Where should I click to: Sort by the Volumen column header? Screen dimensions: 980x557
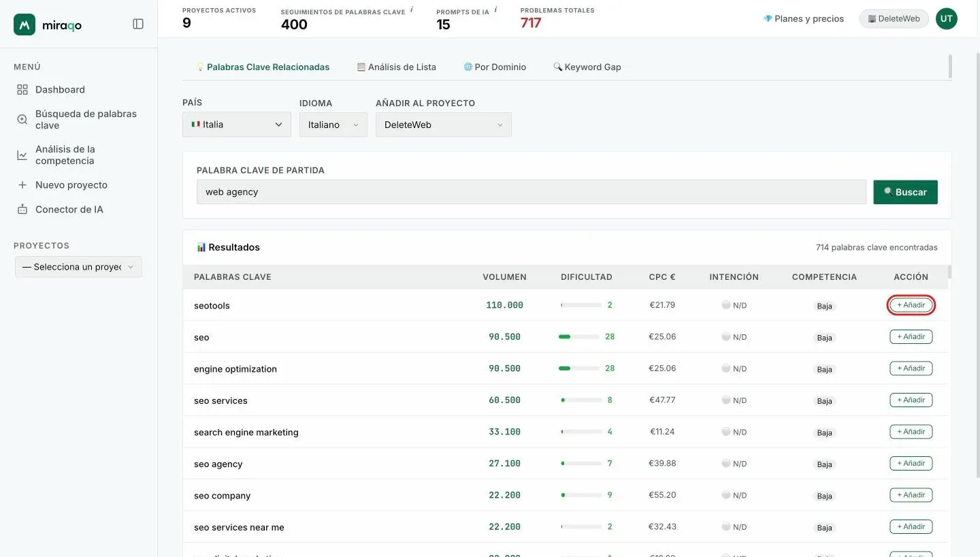[x=504, y=277]
